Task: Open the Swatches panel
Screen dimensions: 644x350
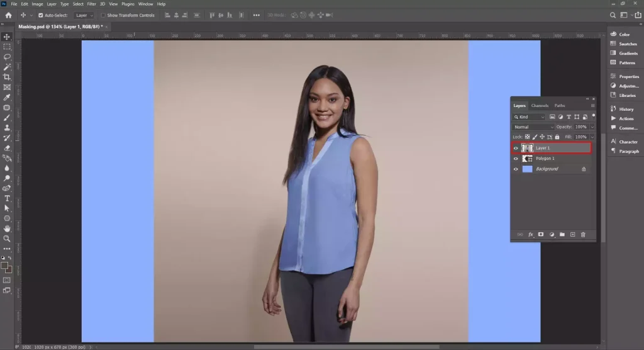Action: click(x=623, y=44)
